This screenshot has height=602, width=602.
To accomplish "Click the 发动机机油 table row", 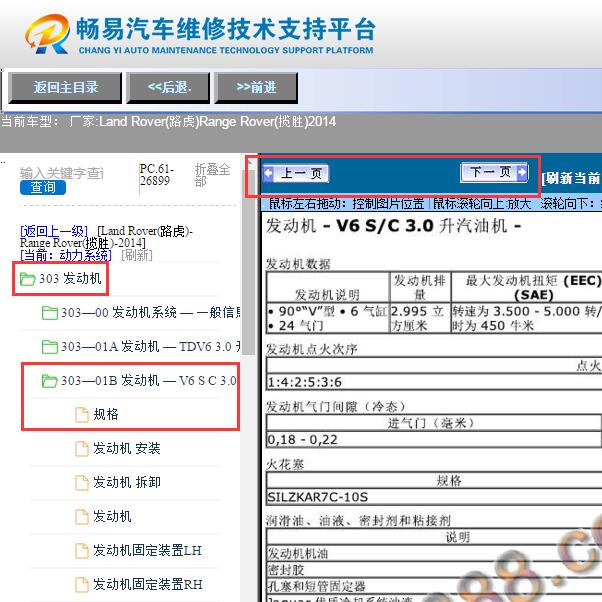I will point(434,553).
